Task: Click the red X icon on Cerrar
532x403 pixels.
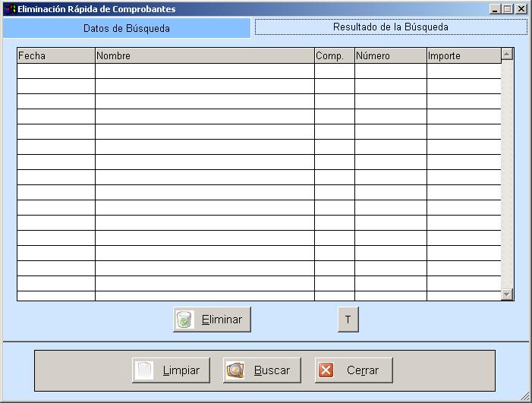Action: 326,370
